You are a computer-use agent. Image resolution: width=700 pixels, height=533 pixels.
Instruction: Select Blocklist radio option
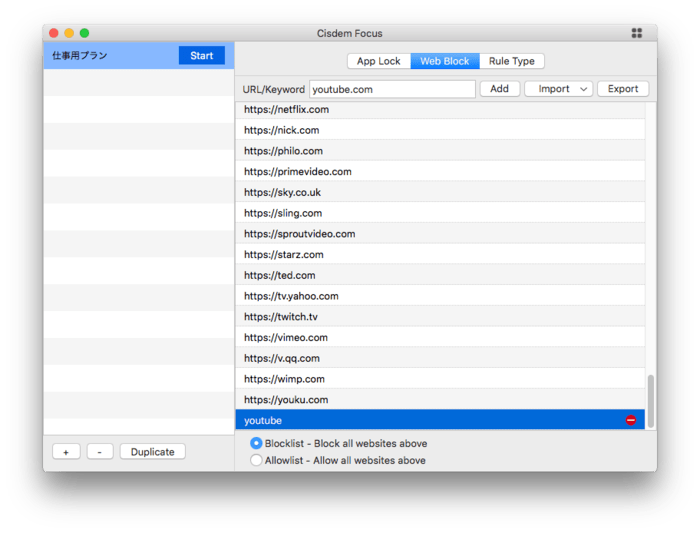coord(256,443)
